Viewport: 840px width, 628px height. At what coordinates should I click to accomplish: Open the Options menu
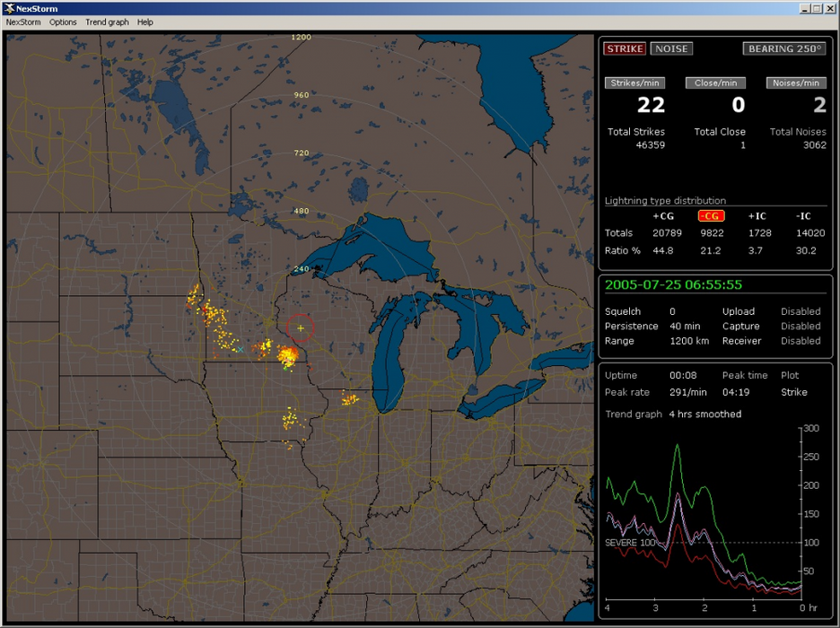click(x=63, y=22)
